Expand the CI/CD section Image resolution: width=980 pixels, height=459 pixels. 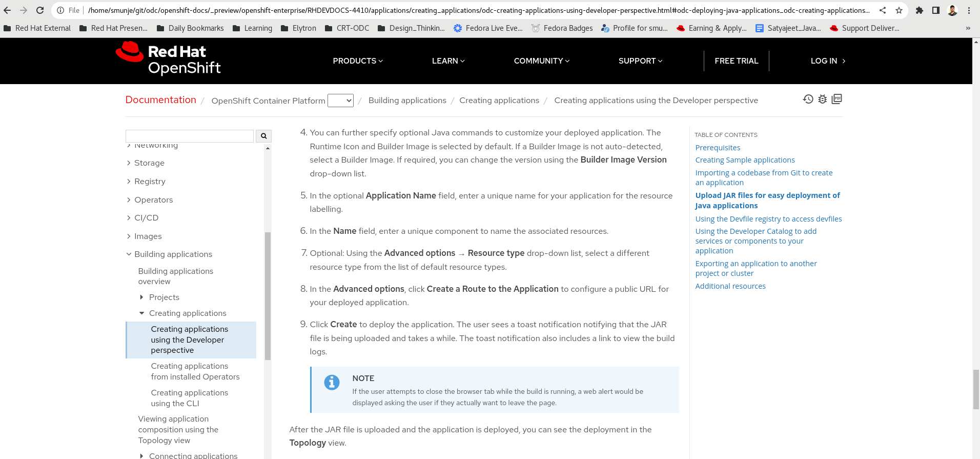pyautogui.click(x=143, y=218)
